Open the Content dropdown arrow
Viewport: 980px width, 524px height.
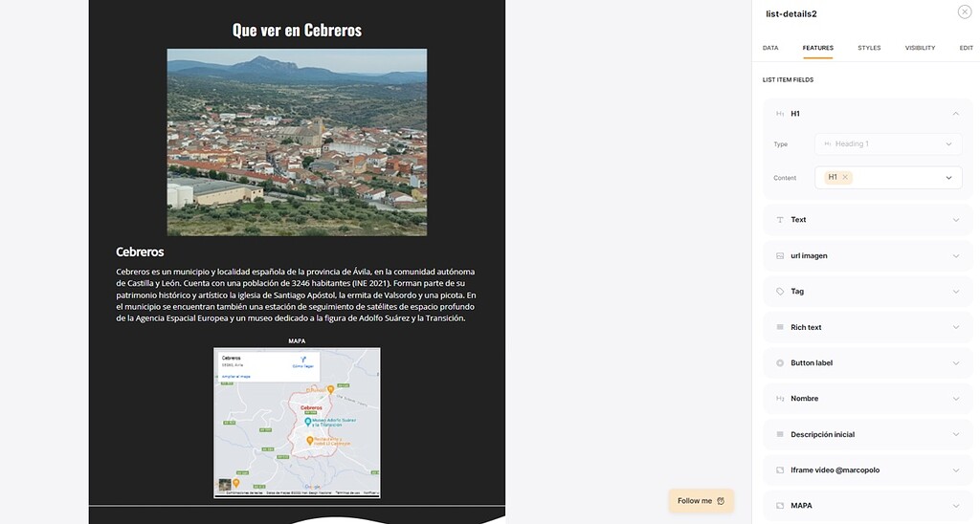pos(948,178)
